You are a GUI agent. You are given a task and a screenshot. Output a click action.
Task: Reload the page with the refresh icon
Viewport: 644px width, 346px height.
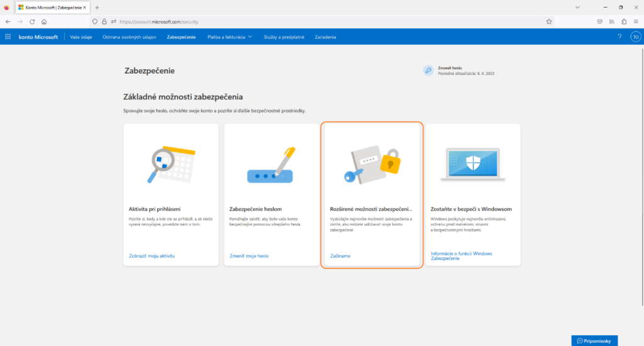pyautogui.click(x=32, y=21)
